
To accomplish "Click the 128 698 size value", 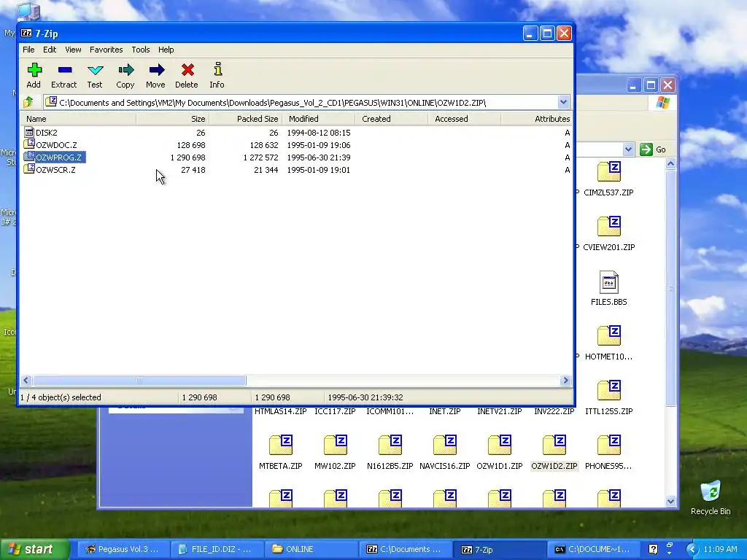I will (191, 145).
